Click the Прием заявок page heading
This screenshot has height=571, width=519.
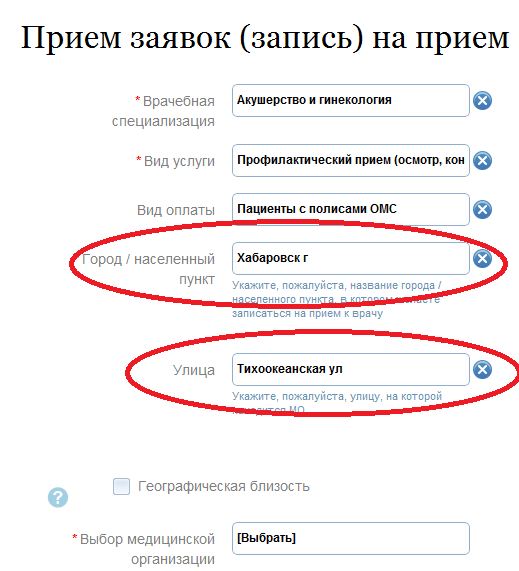(265, 38)
